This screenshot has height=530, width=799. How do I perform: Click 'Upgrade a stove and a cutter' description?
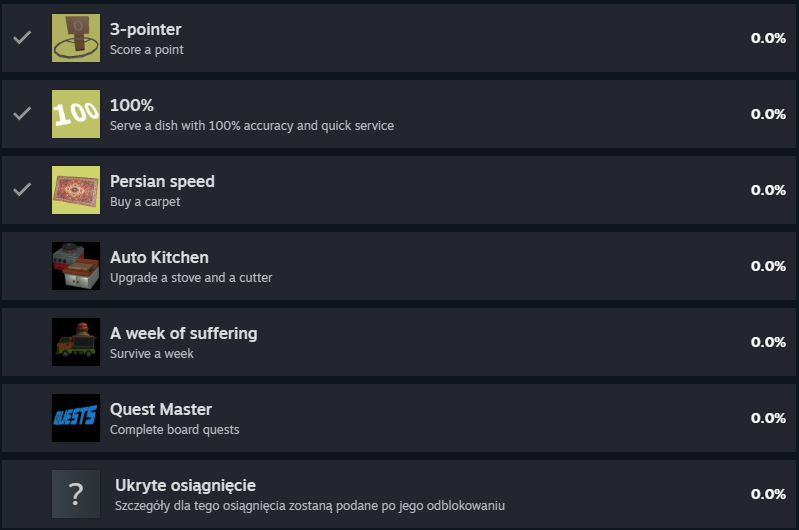pyautogui.click(x=191, y=278)
